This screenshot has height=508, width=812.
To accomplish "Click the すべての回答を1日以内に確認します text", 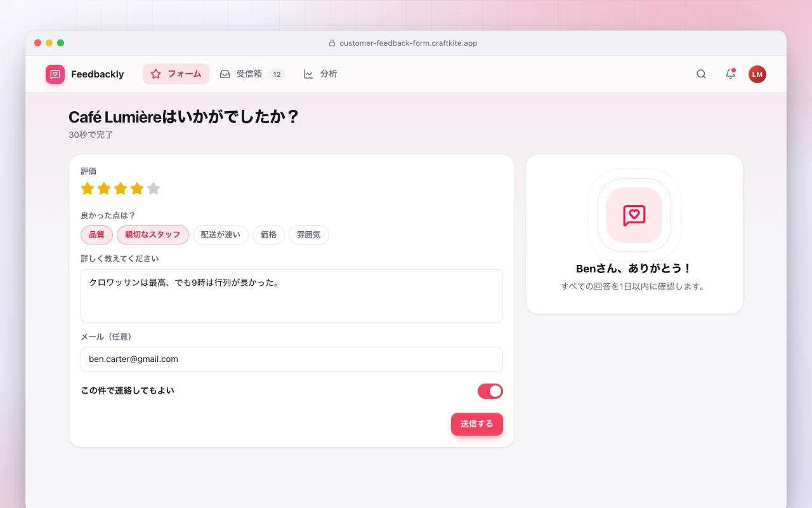I will point(634,286).
